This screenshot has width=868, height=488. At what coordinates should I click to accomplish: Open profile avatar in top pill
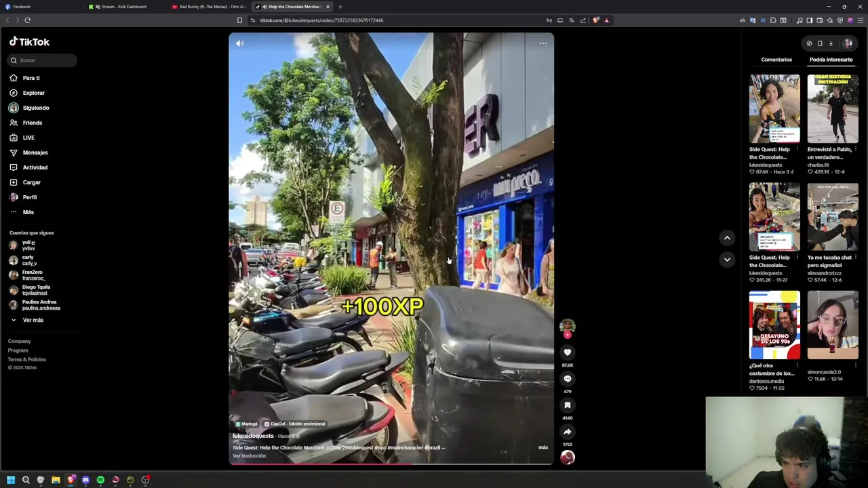(x=847, y=43)
